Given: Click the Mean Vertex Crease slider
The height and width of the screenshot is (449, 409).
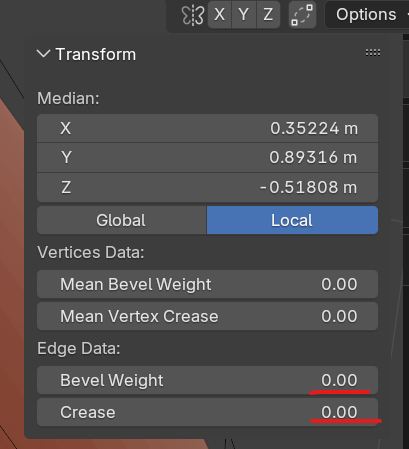Looking at the screenshot, I should 207,316.
